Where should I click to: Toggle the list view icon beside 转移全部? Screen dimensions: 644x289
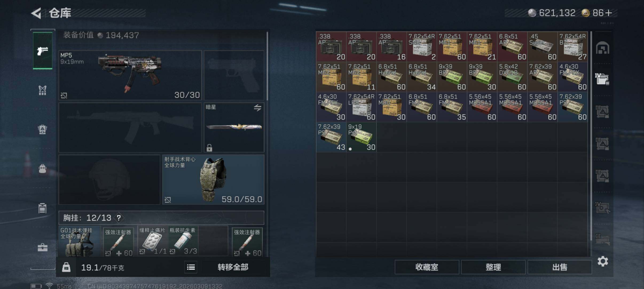tap(191, 267)
